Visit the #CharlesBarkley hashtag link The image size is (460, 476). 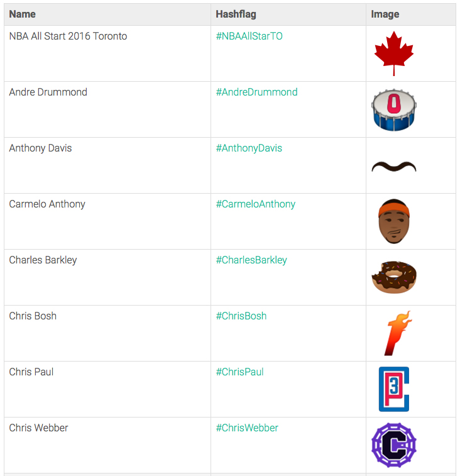coord(251,260)
